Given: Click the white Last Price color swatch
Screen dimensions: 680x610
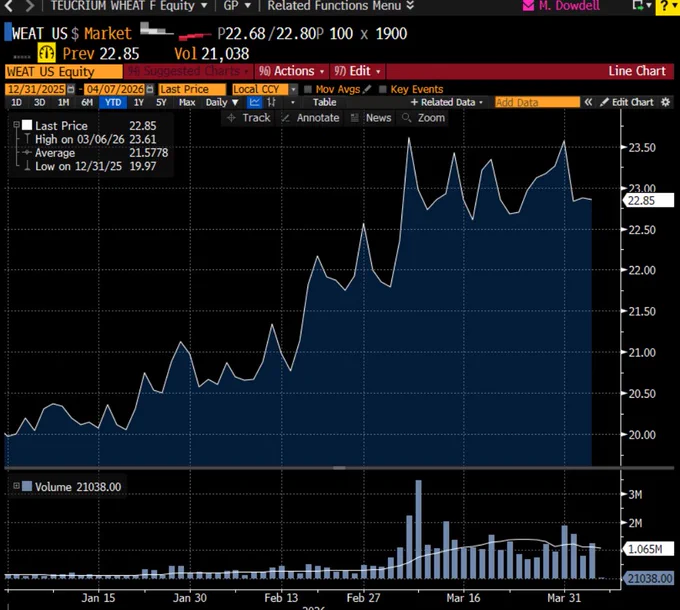Looking at the screenshot, I should (x=27, y=125).
